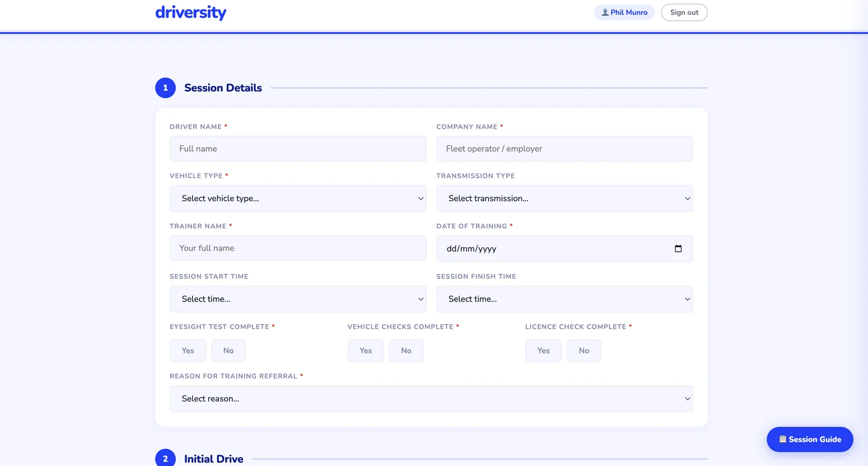
Task: Click the Sign out button
Action: pyautogui.click(x=684, y=12)
